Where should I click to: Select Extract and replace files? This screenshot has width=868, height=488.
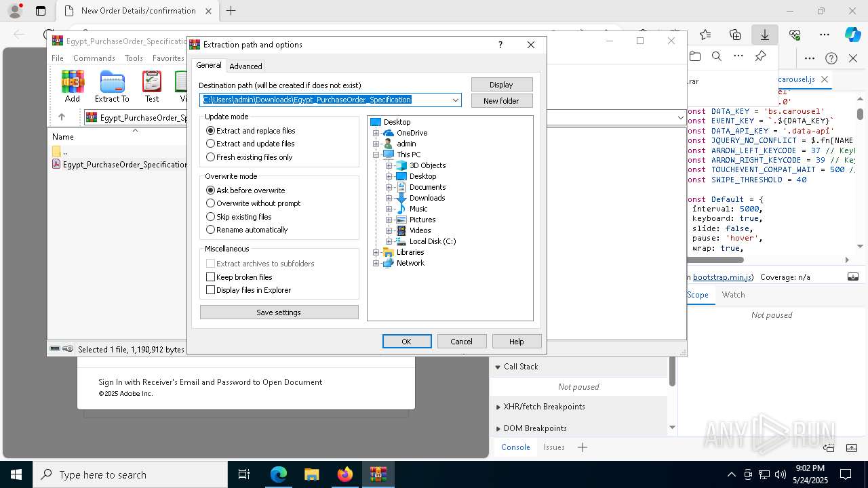pos(252,131)
